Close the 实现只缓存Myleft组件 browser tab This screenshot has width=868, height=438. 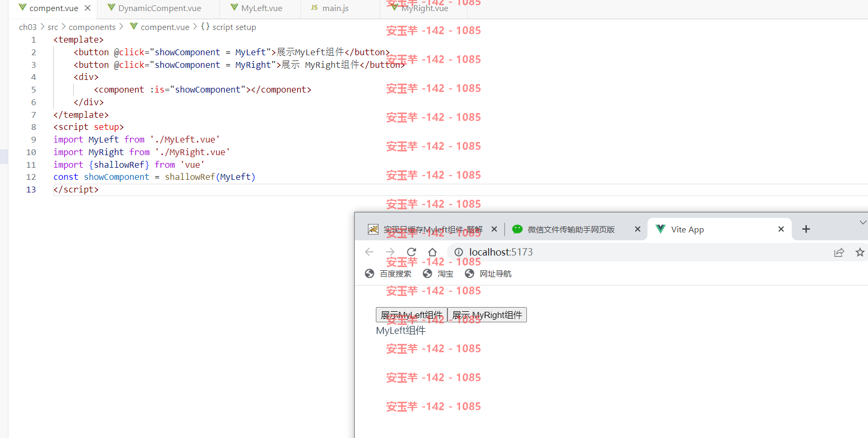(x=494, y=229)
